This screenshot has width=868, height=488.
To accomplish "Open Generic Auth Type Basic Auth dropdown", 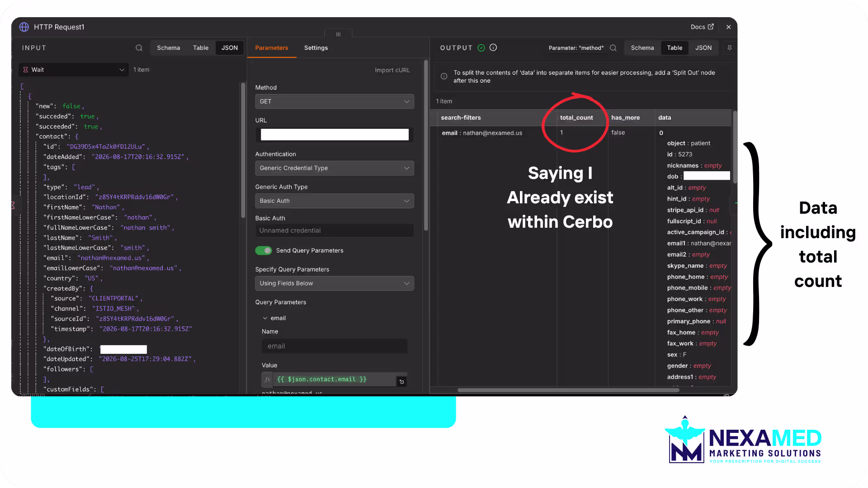I will tap(334, 201).
